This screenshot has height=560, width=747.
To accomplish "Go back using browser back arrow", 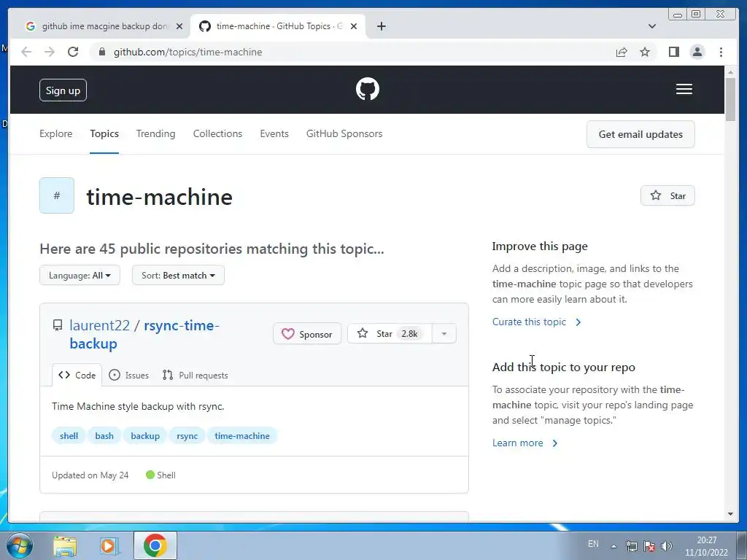I will pyautogui.click(x=26, y=52).
